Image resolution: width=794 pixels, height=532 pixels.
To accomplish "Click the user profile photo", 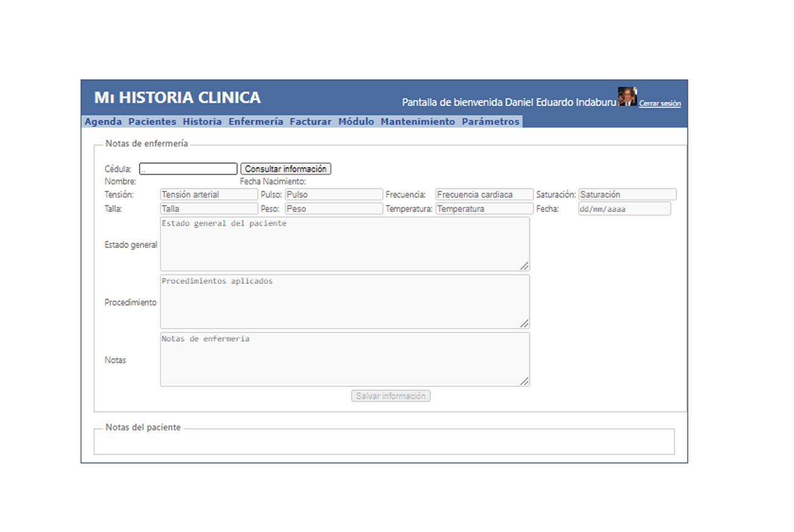I will tap(627, 96).
